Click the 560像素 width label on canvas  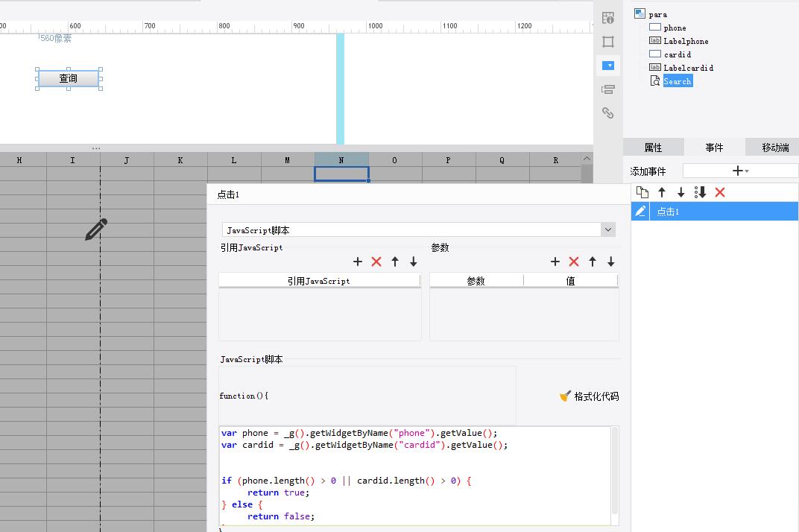[x=56, y=38]
